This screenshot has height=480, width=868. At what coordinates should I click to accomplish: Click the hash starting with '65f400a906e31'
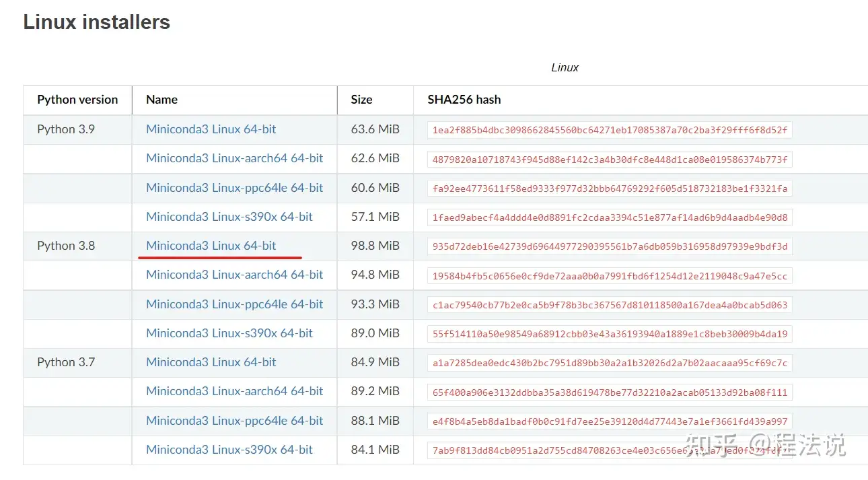[610, 392]
